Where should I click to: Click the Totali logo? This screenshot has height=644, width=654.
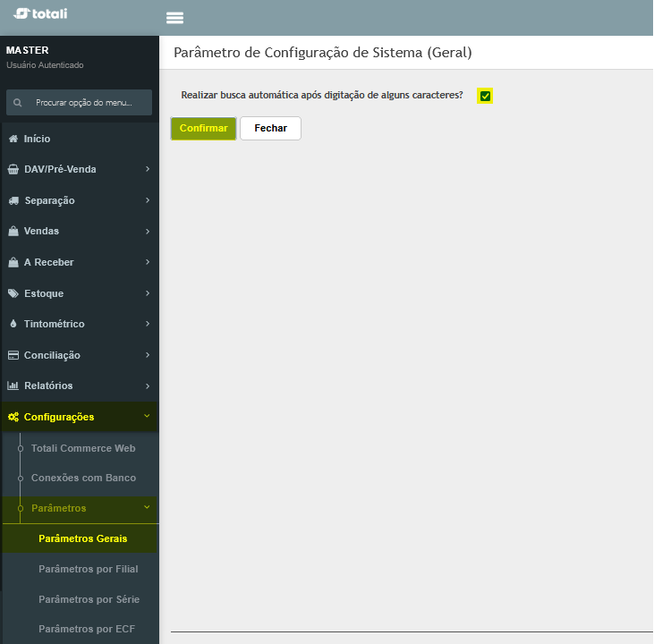[40, 13]
